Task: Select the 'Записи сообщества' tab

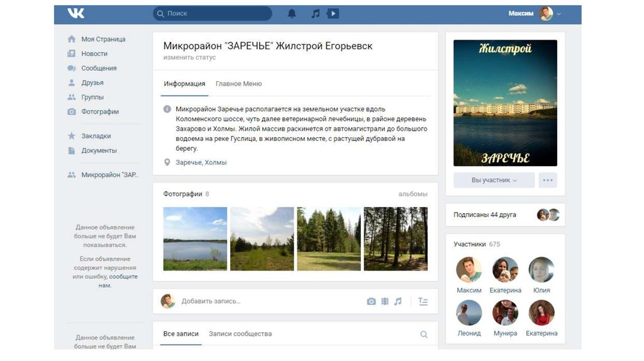Action: tap(240, 334)
